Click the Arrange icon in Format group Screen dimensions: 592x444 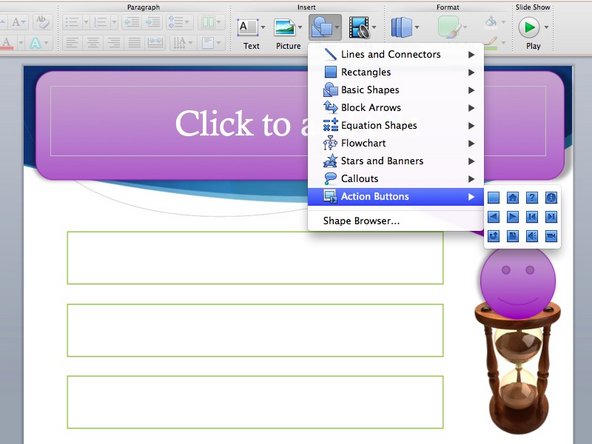(x=401, y=27)
